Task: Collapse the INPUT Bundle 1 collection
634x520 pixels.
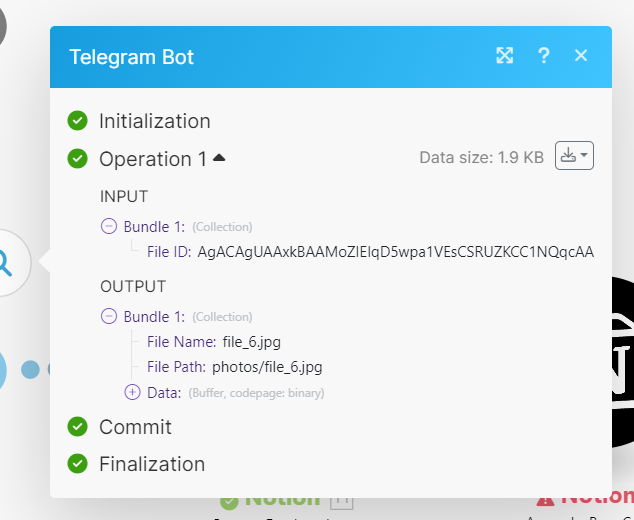Action: (x=109, y=226)
